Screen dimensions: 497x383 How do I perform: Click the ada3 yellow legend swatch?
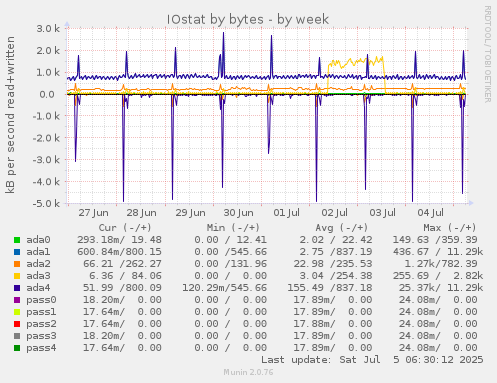pos(17,276)
